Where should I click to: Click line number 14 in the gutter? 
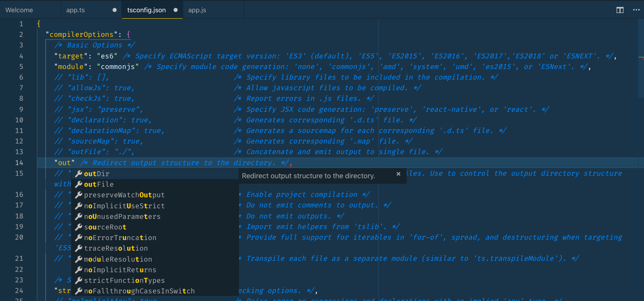click(19, 163)
